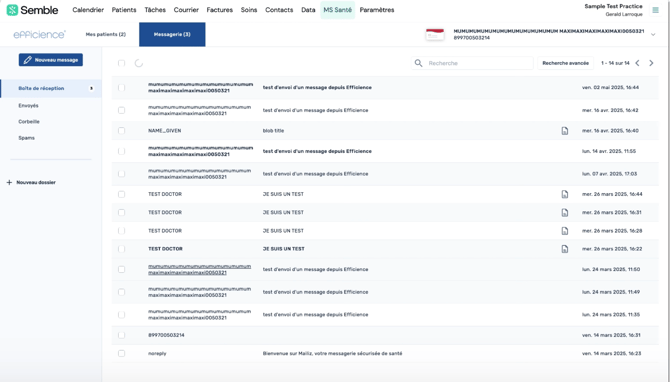Screen dimensions: 670x382
Task: Open the hamburger menu icon at top right
Action: coord(655,10)
